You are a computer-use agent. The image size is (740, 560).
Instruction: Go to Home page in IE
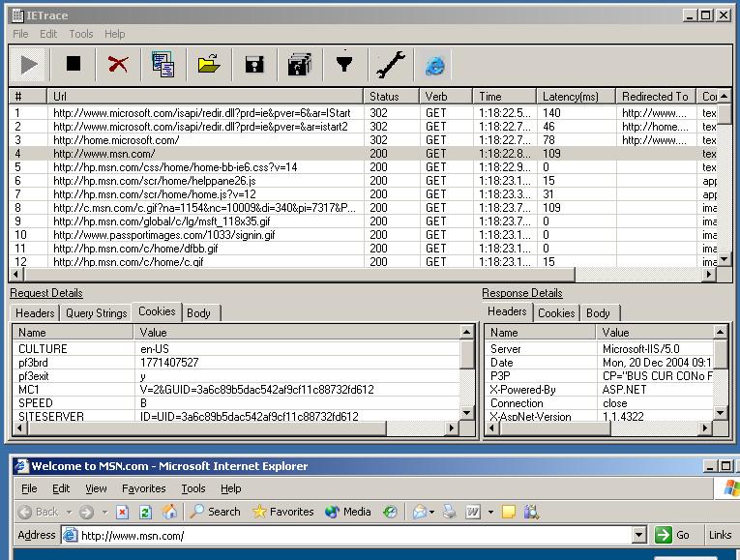(169, 512)
